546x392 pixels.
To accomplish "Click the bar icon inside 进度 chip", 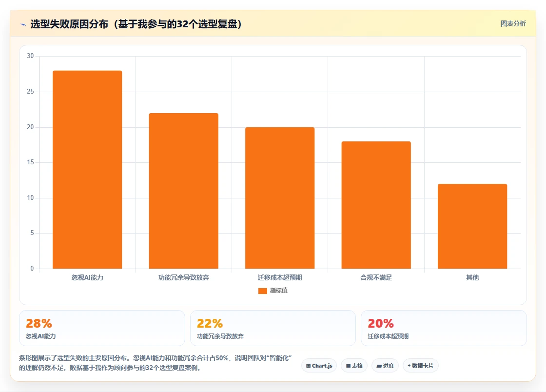I will [379, 366].
